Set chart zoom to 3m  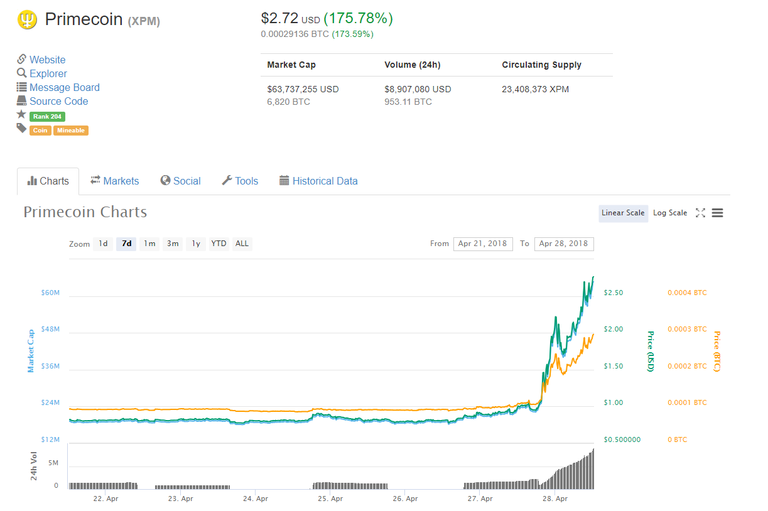click(172, 243)
